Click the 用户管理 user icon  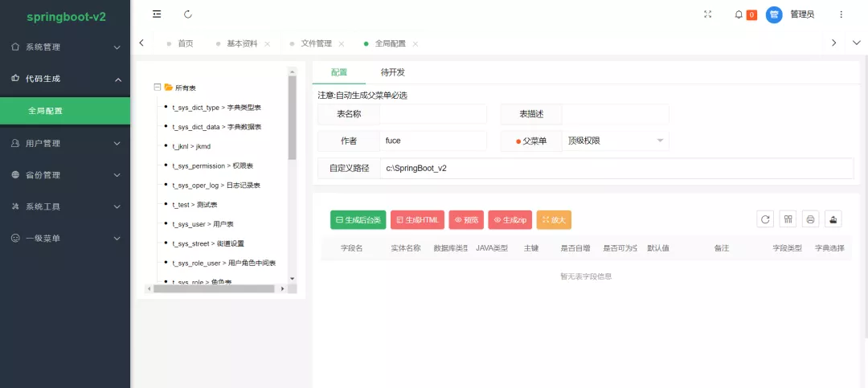pyautogui.click(x=15, y=143)
